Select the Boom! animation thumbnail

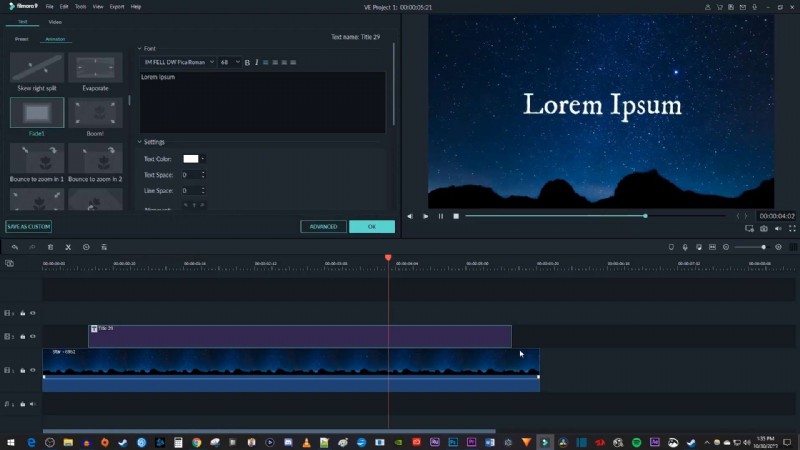95,113
